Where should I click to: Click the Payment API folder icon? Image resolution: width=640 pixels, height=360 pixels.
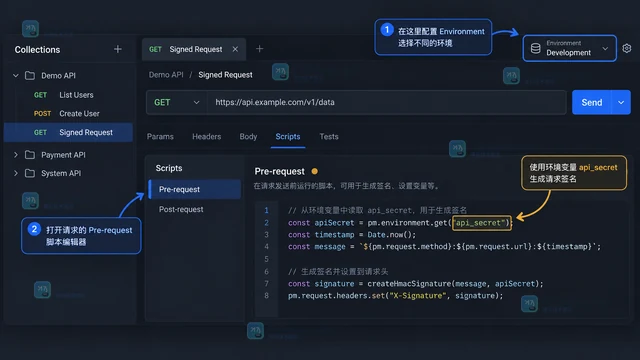pos(30,155)
